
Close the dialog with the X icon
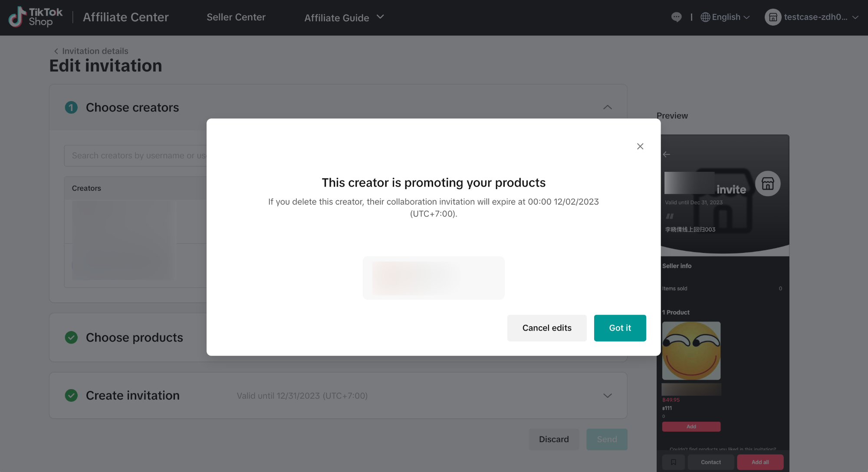[x=640, y=146]
